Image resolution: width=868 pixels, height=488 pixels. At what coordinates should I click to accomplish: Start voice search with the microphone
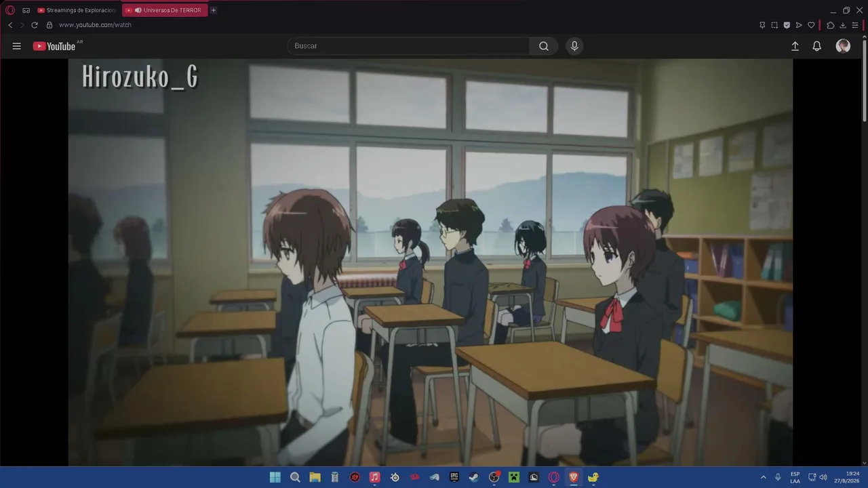tap(574, 46)
